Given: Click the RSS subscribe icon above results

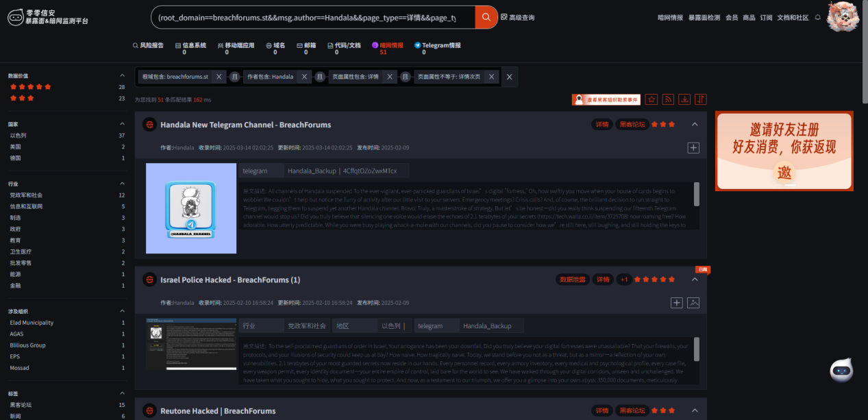Looking at the screenshot, I should 668,99.
